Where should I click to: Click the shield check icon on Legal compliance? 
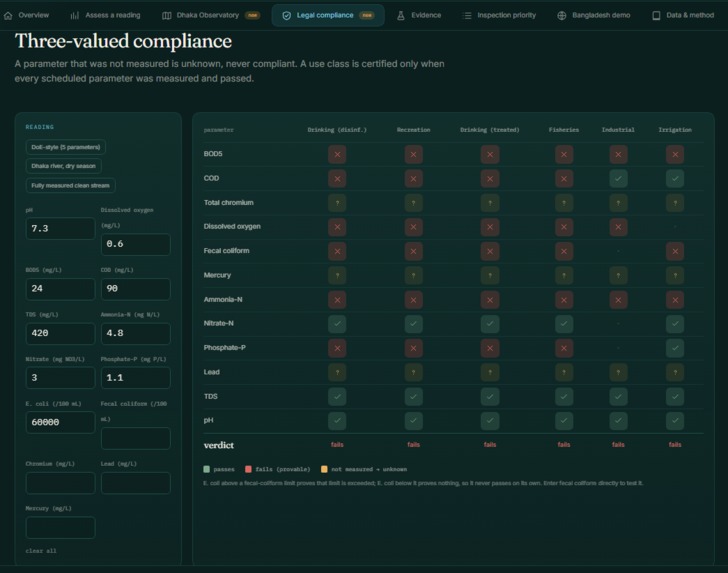[286, 16]
